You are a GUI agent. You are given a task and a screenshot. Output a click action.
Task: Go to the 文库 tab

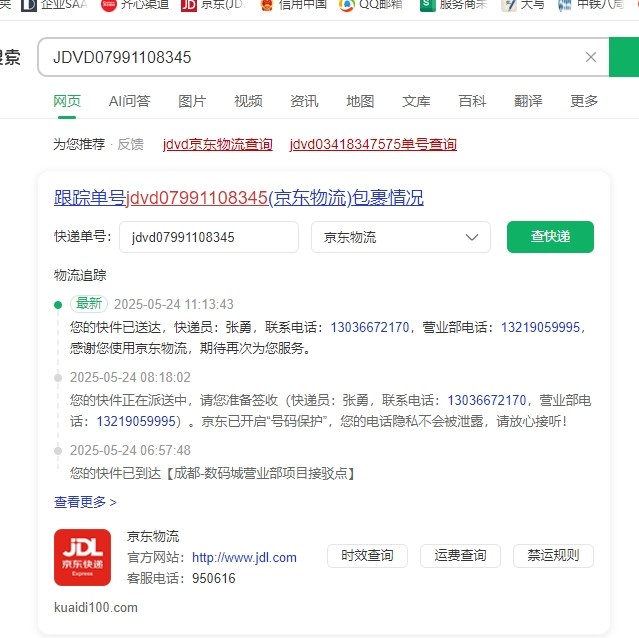(416, 101)
